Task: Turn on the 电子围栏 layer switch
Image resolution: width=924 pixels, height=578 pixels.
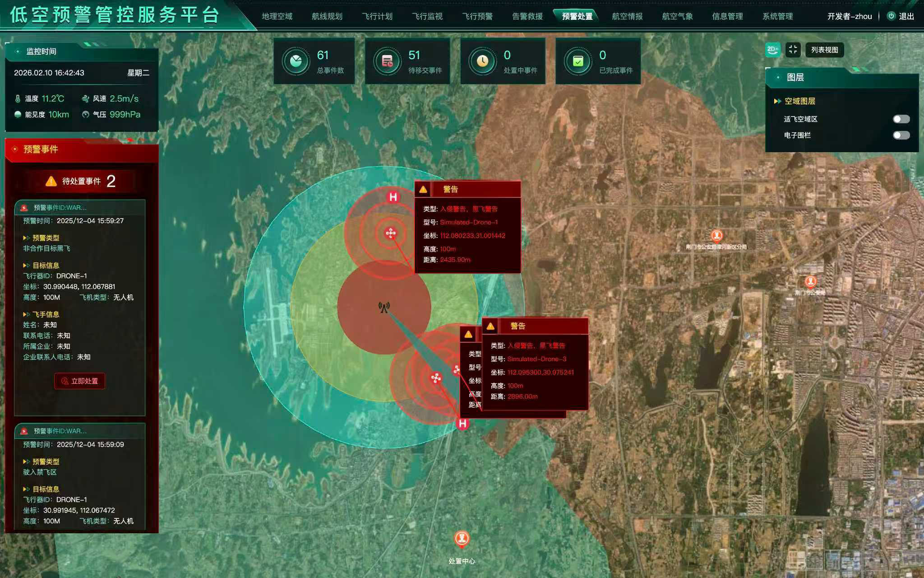Action: pyautogui.click(x=901, y=135)
